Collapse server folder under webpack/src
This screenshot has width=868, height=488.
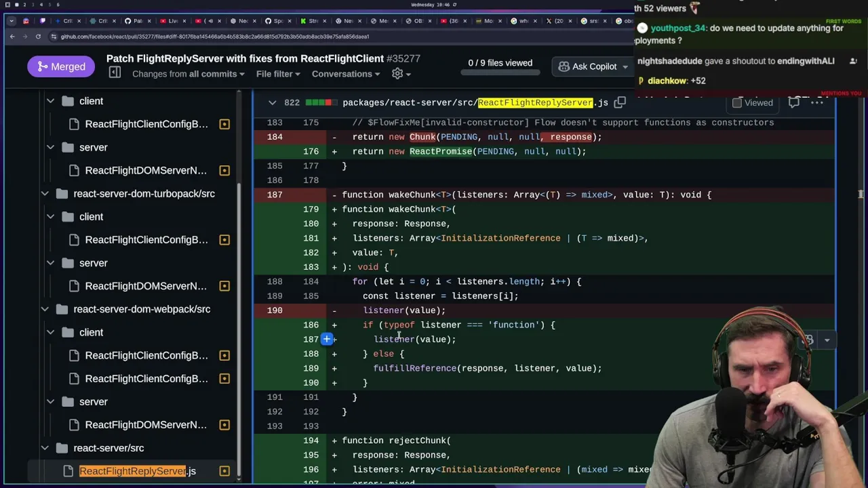[50, 402]
